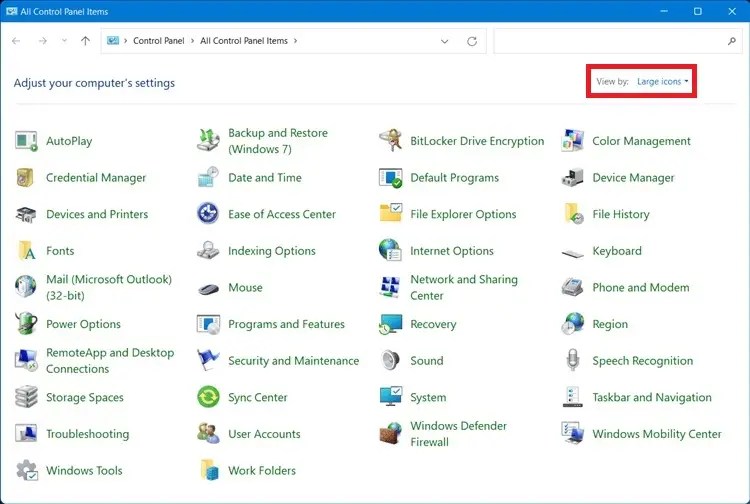The image size is (750, 504).
Task: Open the AutoPlay icon
Action: pos(26,141)
